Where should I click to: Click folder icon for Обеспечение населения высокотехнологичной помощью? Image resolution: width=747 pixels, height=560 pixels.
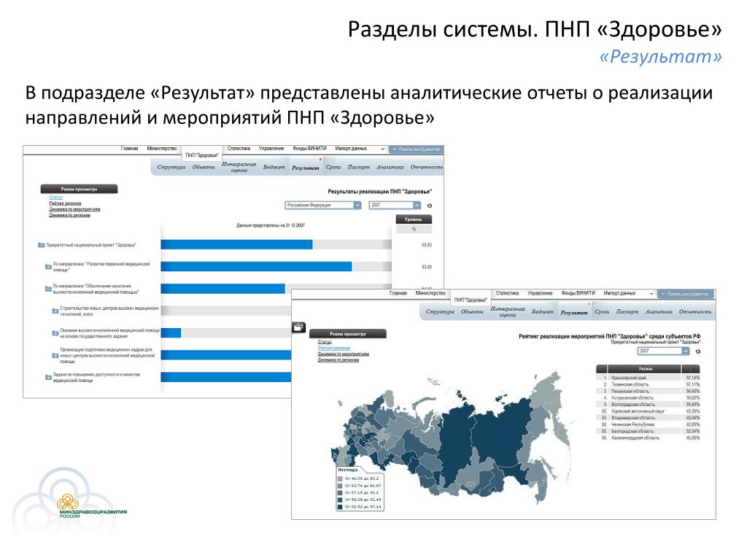click(x=48, y=289)
